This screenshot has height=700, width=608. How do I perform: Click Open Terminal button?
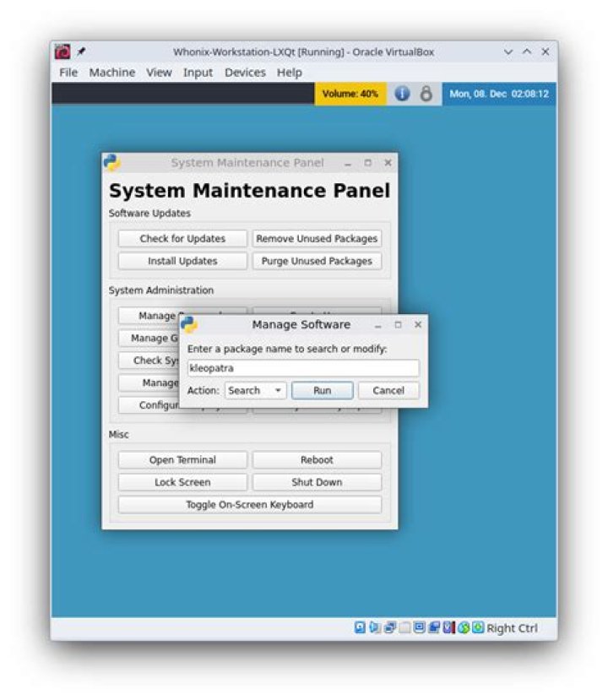(182, 460)
